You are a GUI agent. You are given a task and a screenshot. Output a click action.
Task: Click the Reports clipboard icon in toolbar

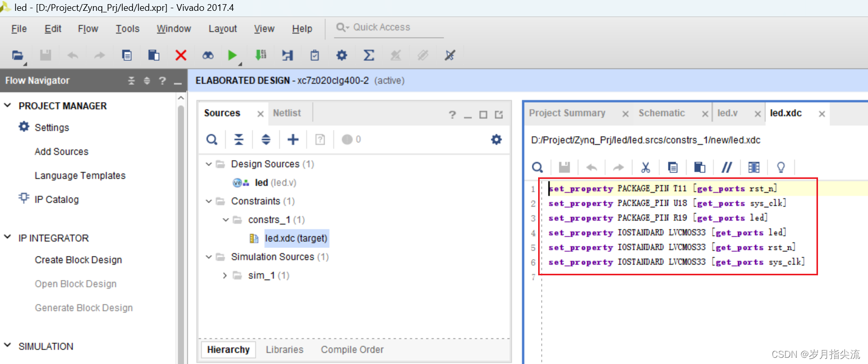(315, 55)
